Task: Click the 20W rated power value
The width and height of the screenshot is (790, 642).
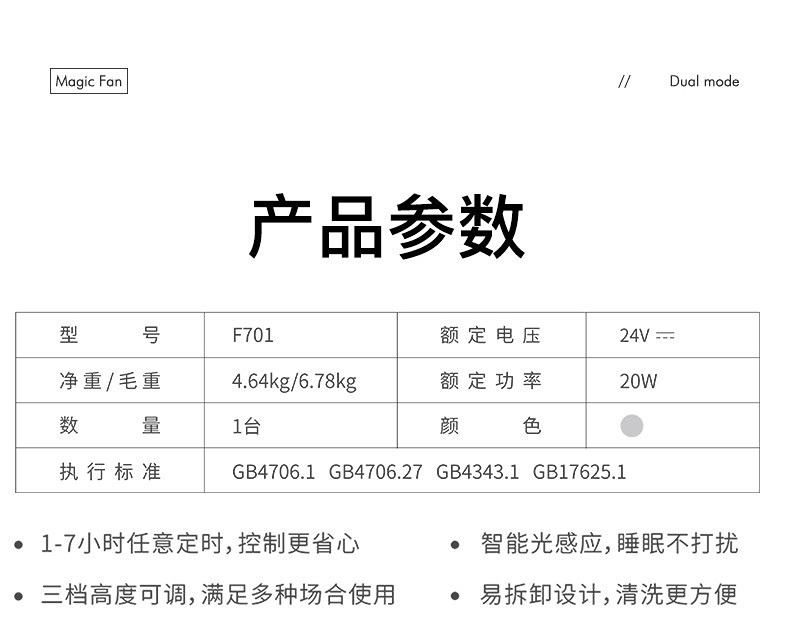Action: click(638, 381)
